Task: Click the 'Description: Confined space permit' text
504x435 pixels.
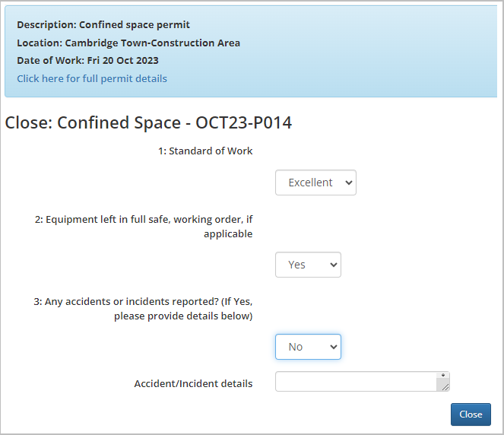Action: (x=103, y=25)
